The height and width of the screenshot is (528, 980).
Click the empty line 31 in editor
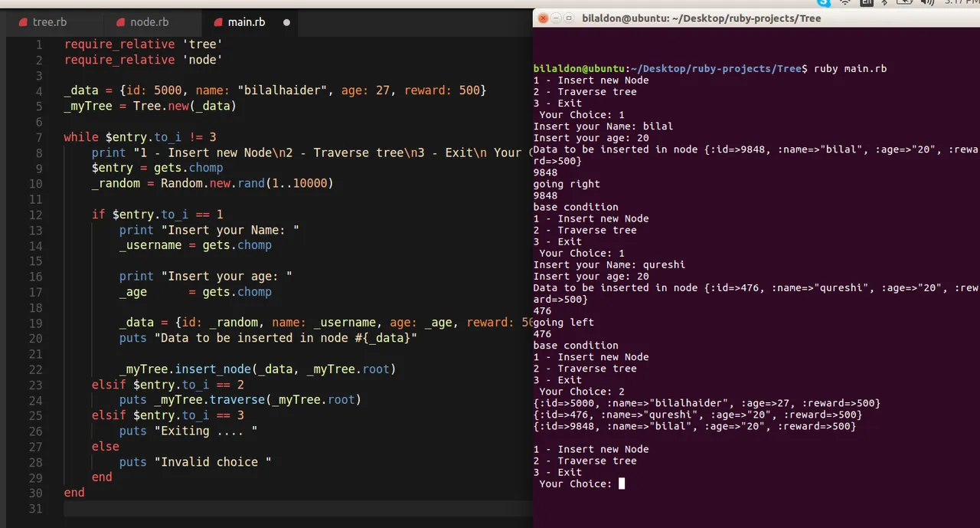click(298, 509)
